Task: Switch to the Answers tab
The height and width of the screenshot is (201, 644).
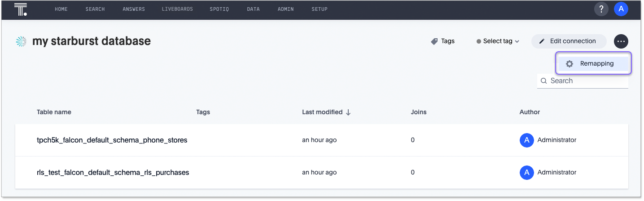Action: [x=133, y=9]
